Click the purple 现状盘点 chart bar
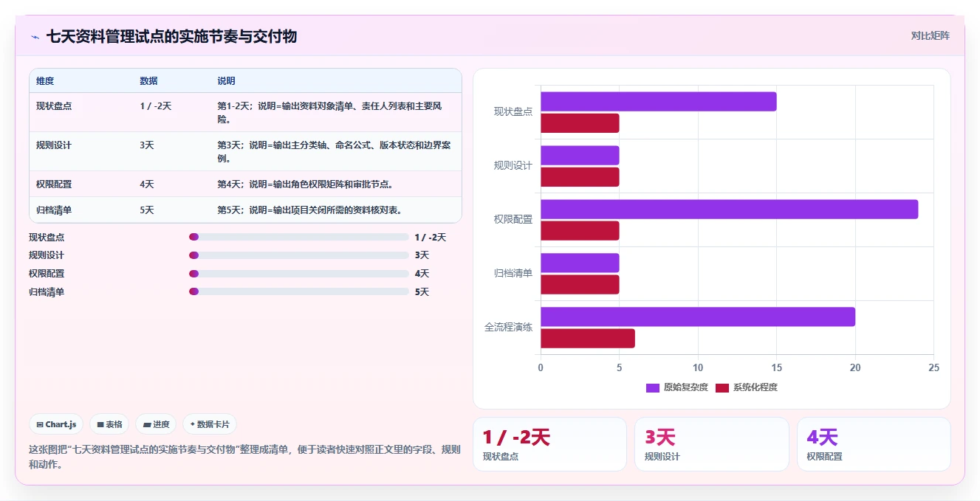Viewport: 980px width, 501px height. [x=658, y=101]
